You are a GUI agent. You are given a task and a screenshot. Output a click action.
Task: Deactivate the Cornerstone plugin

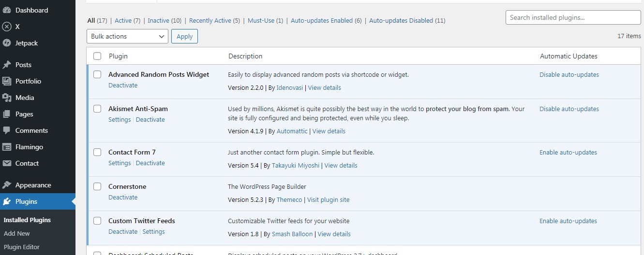point(123,197)
